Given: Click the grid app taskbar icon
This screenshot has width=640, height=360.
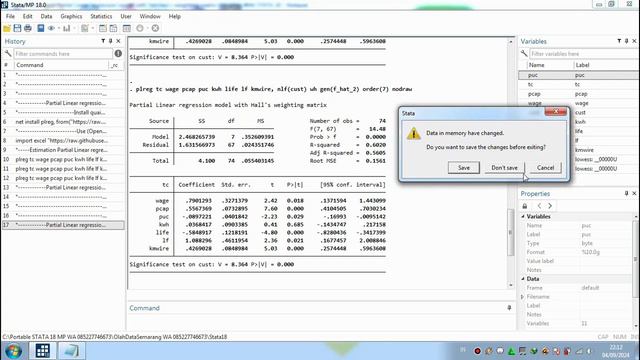Looking at the screenshot, I should pos(42,351).
